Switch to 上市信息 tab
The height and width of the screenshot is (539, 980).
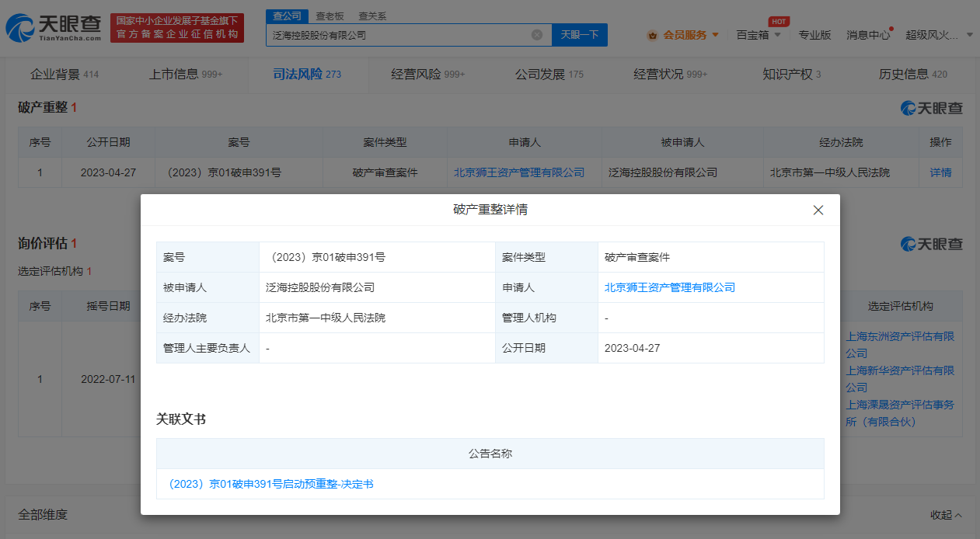(x=186, y=75)
